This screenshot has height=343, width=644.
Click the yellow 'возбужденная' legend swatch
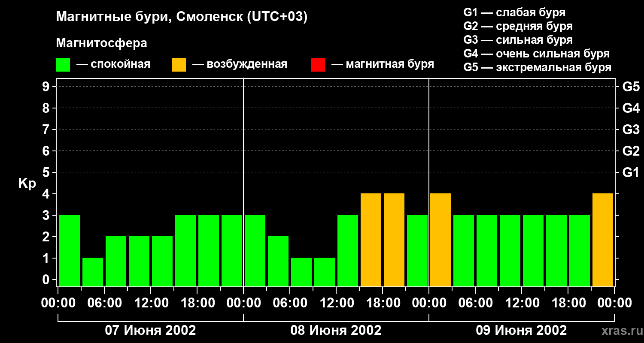(x=179, y=65)
